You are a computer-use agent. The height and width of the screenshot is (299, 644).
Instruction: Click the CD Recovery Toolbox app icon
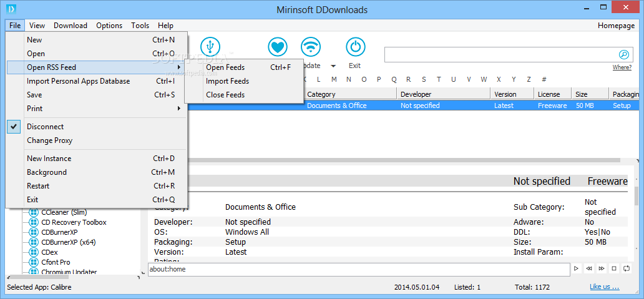coord(34,222)
